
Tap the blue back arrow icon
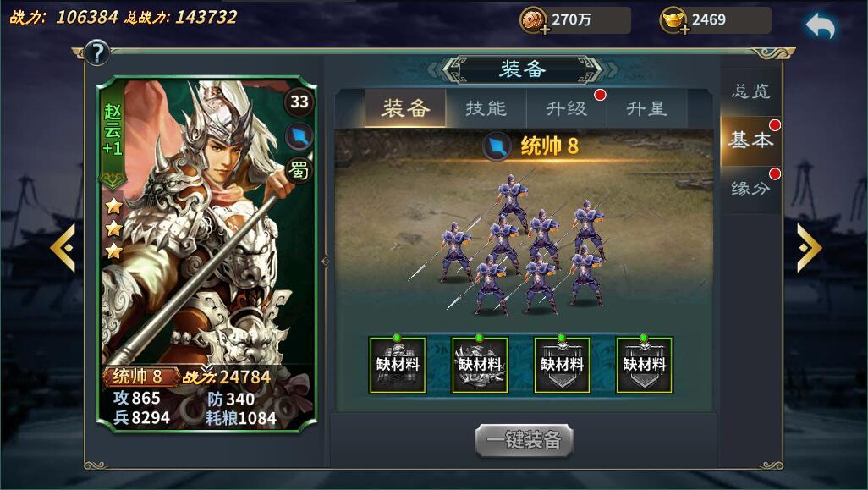click(x=821, y=26)
